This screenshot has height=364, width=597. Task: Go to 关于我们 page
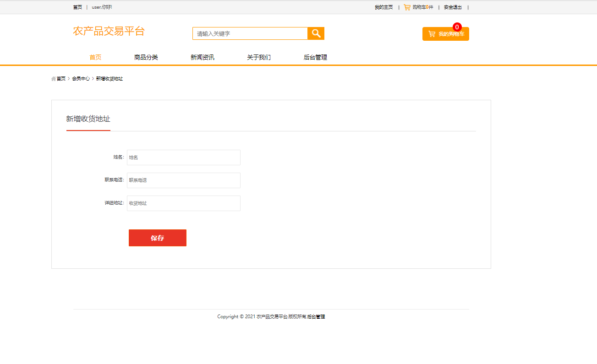point(258,57)
